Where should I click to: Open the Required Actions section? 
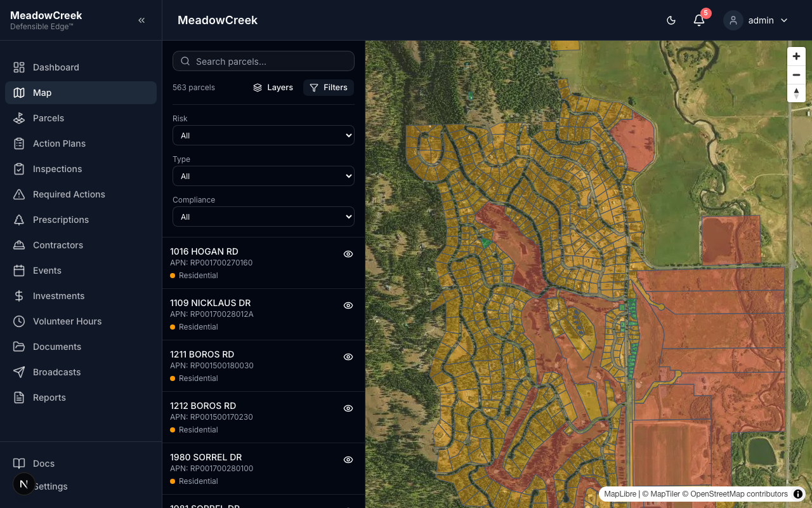pyautogui.click(x=81, y=194)
